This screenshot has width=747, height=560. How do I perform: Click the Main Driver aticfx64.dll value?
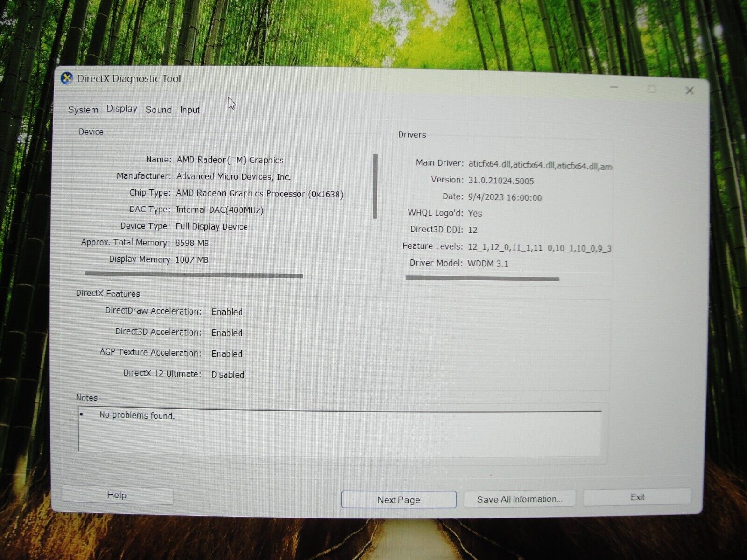tap(540, 165)
